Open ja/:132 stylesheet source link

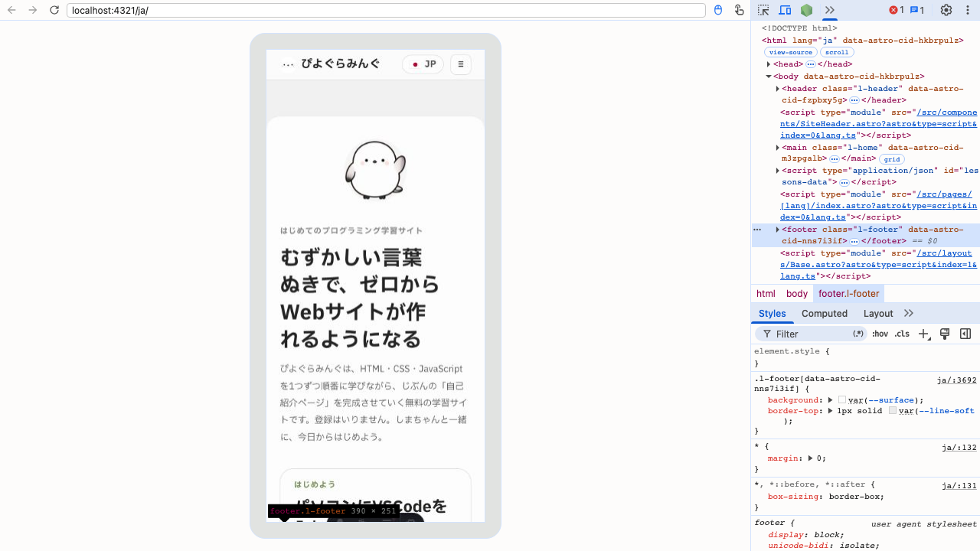tap(959, 448)
